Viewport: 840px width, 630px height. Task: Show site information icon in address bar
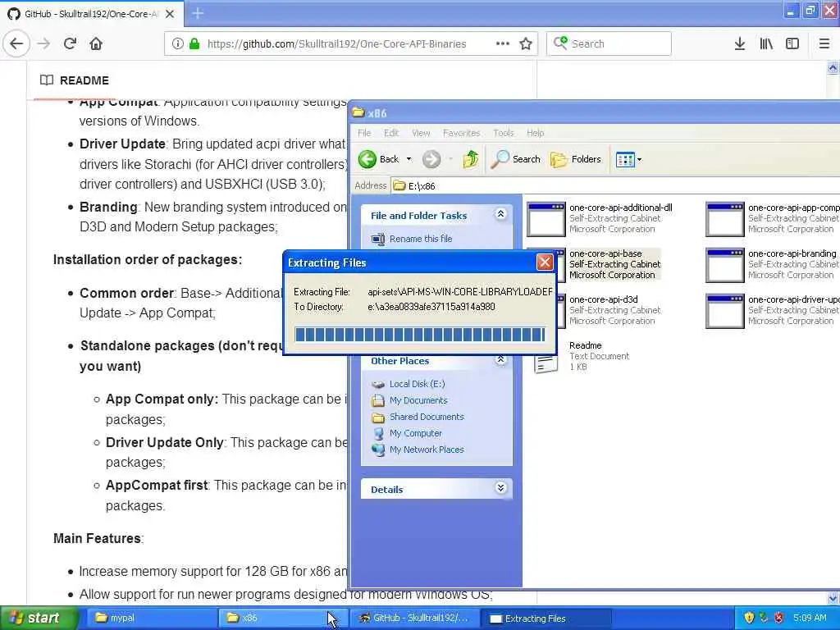(178, 43)
